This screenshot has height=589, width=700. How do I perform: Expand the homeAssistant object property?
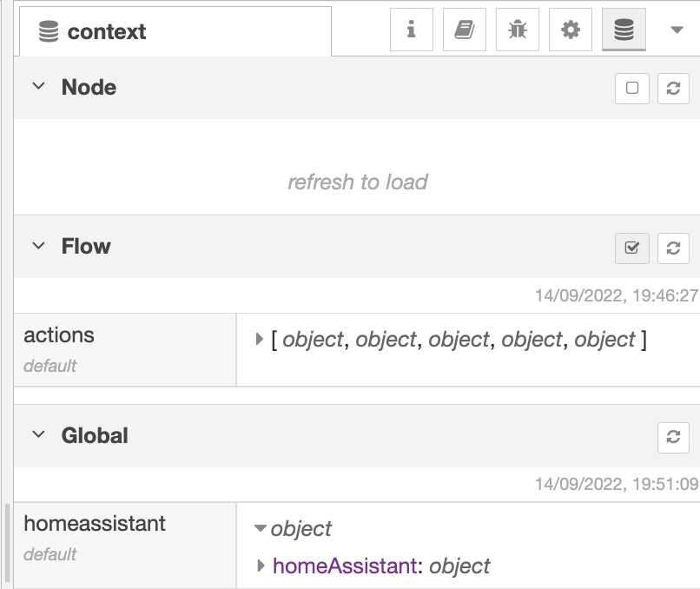[261, 566]
